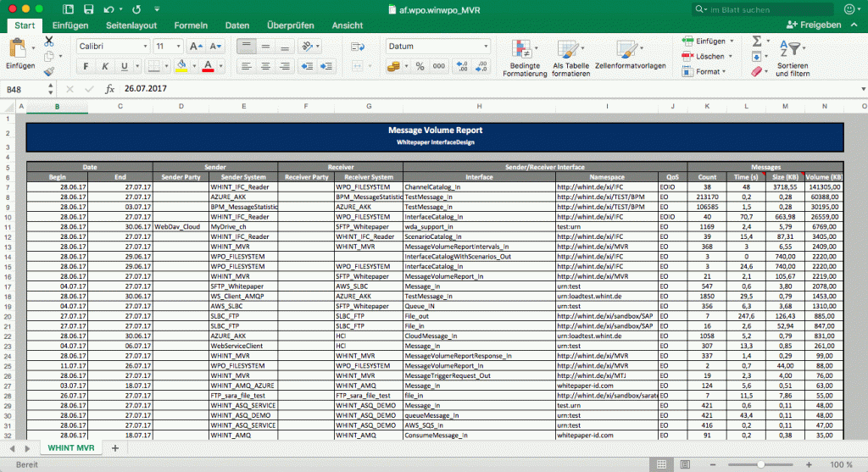Click the fill color bucket icon
This screenshot has height=472, width=868.
click(181, 64)
